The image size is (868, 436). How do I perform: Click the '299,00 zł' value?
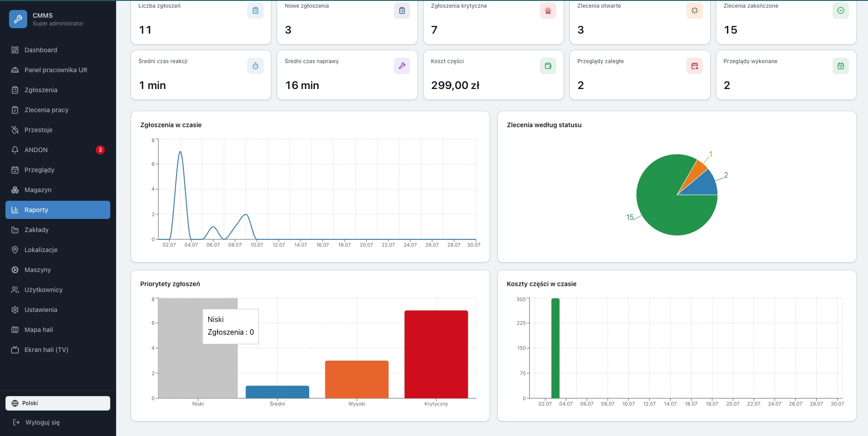tap(455, 85)
